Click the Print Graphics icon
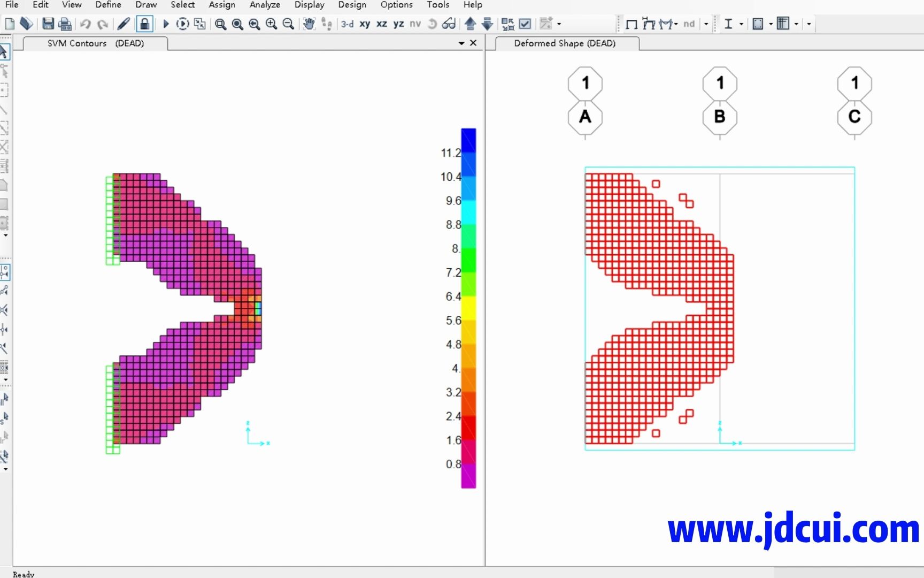Viewport: 924px width, 578px height. point(65,24)
